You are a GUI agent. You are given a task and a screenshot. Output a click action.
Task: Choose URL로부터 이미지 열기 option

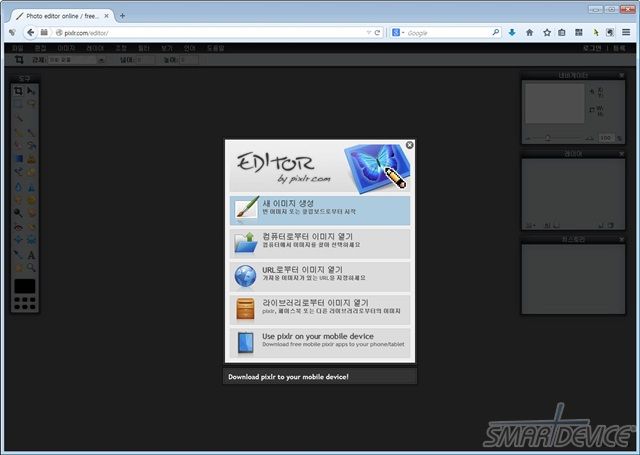click(320, 276)
